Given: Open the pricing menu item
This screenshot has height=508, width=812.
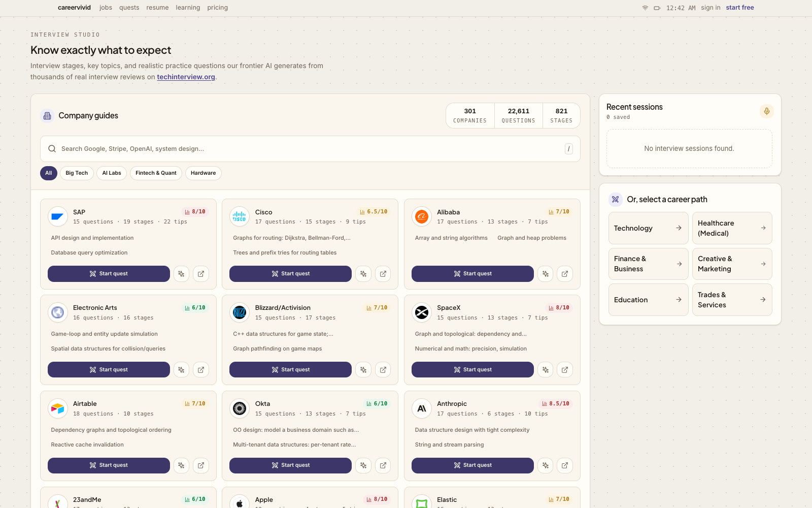Looking at the screenshot, I should click(x=218, y=8).
